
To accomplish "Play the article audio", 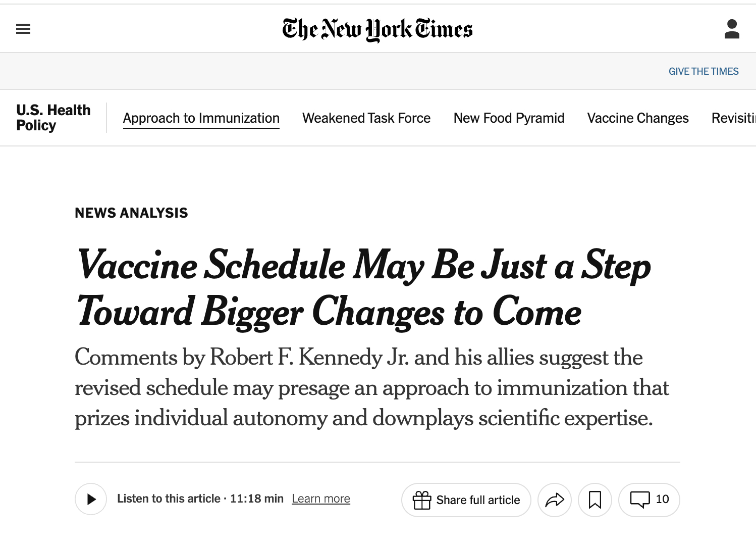I will pyautogui.click(x=91, y=499).
